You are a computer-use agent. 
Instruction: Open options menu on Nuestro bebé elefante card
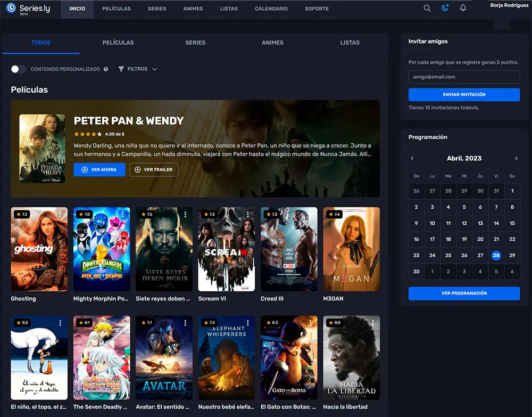[248, 323]
